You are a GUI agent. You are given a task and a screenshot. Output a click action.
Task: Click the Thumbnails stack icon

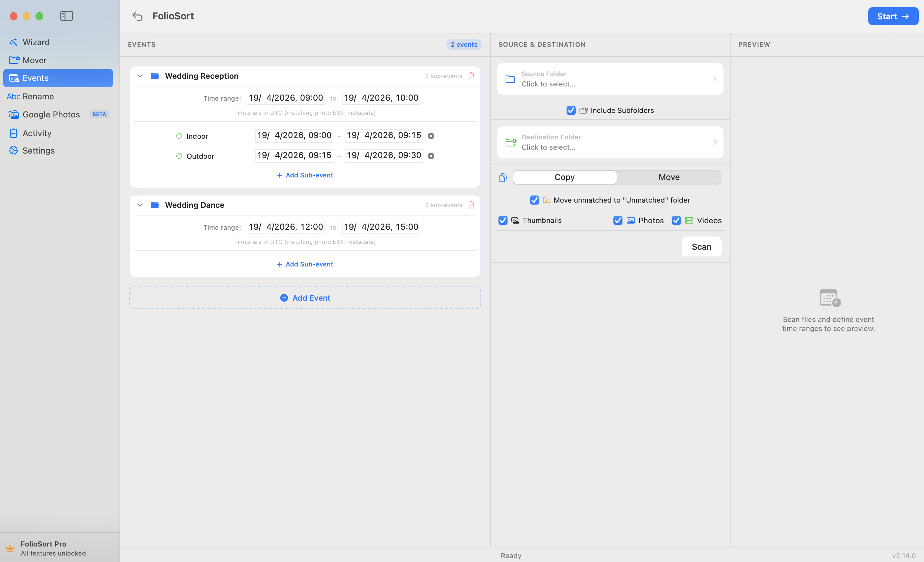pyautogui.click(x=515, y=220)
